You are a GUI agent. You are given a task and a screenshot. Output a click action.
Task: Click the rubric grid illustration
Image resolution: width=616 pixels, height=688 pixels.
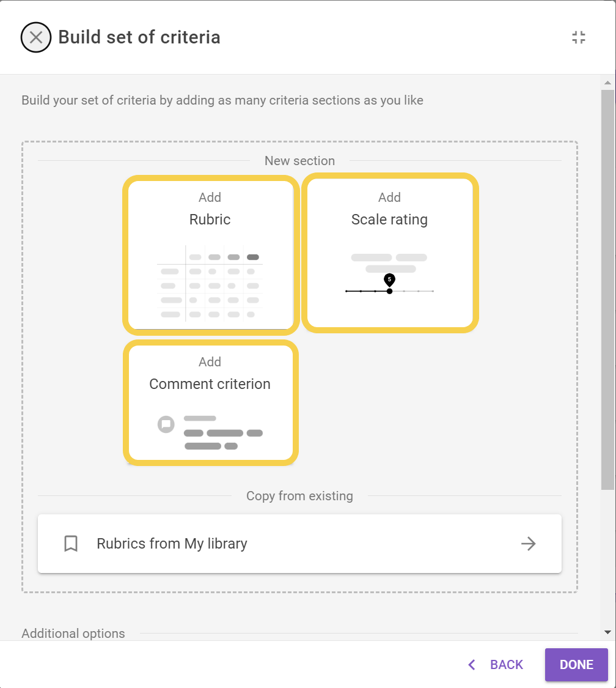pyautogui.click(x=210, y=284)
